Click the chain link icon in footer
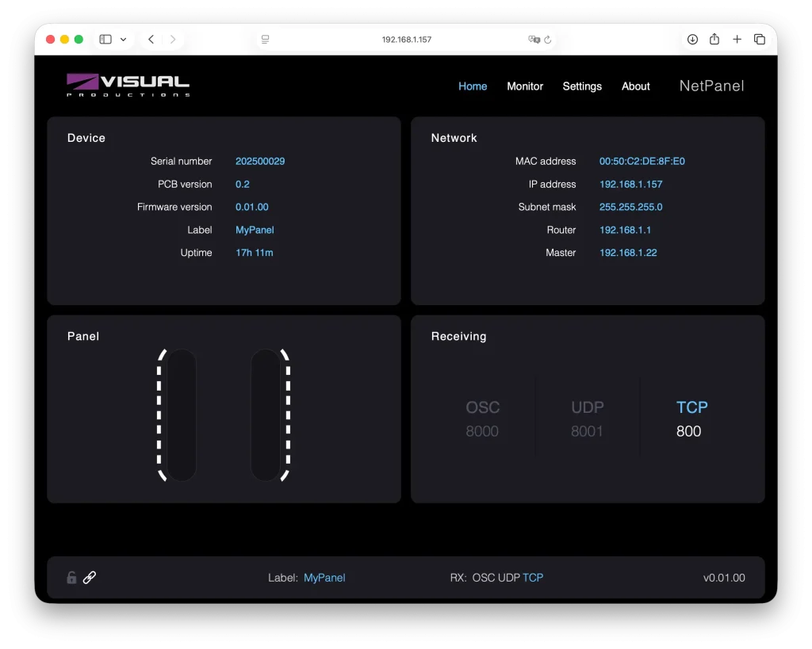 point(90,578)
